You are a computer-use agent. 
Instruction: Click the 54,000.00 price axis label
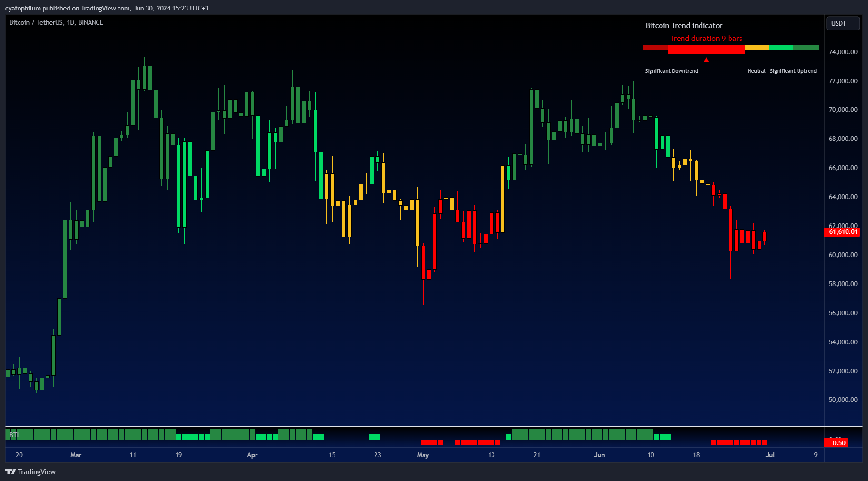(x=843, y=342)
